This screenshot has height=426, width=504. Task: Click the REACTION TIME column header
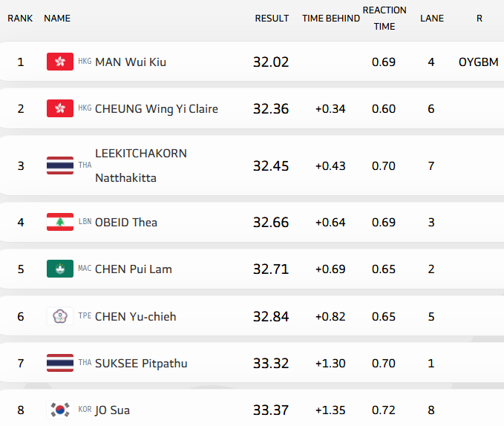tap(384, 19)
